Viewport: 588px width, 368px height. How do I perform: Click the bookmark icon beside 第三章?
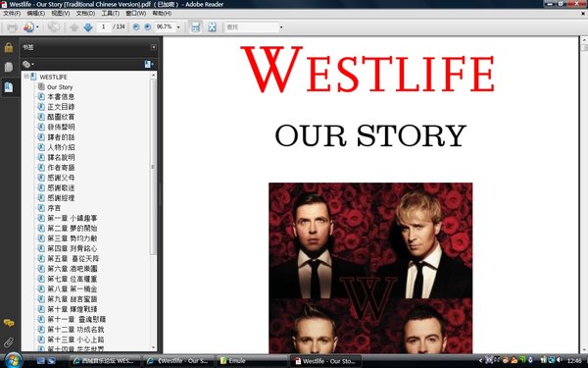click(x=41, y=238)
